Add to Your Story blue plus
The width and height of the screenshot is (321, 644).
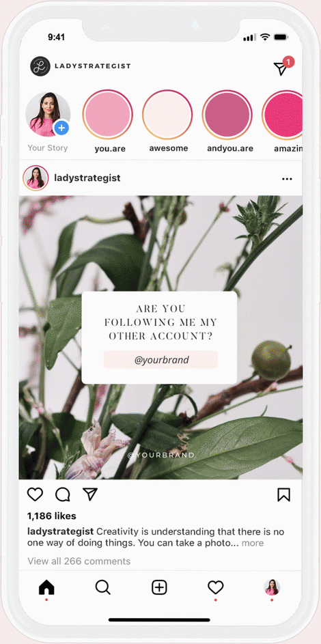(61, 128)
